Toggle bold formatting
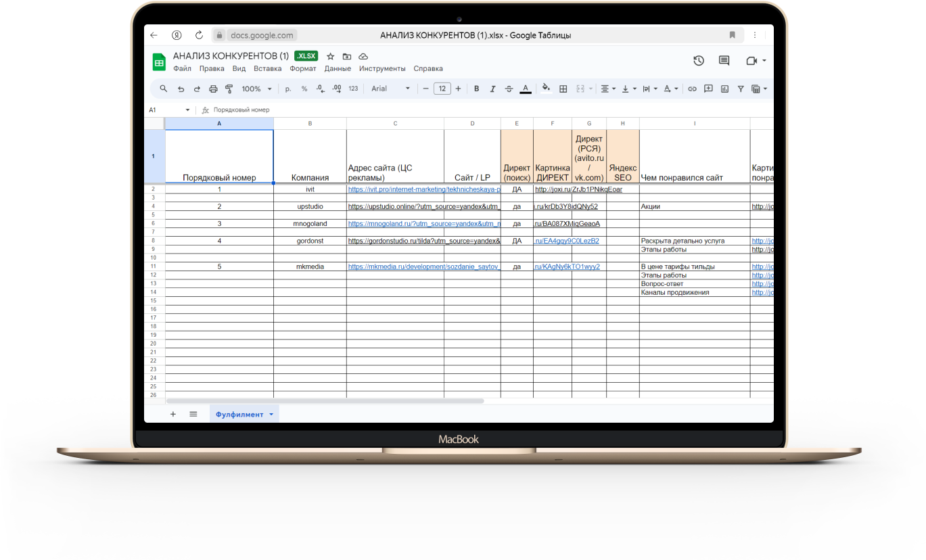This screenshot has width=926, height=560. click(x=476, y=89)
